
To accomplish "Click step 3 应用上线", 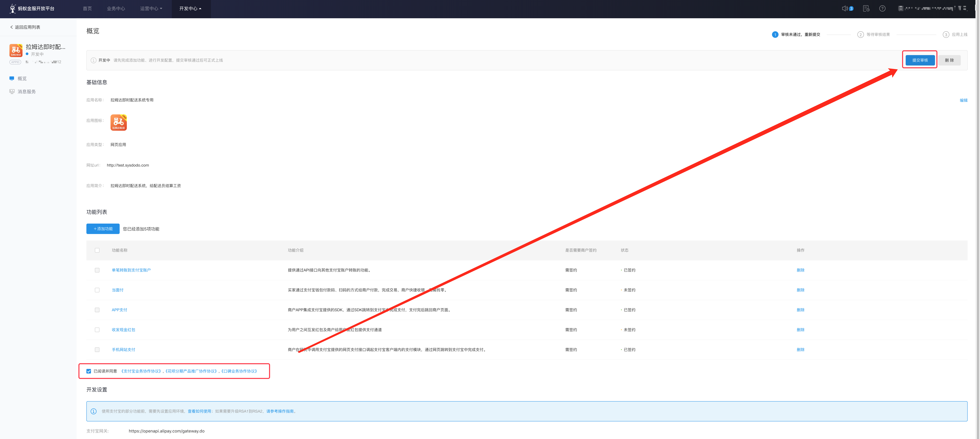I will 955,35.
